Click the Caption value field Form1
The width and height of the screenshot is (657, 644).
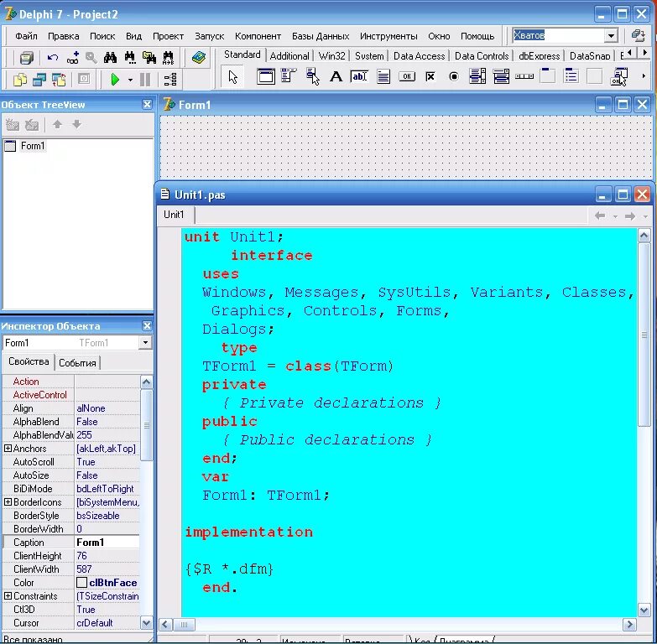pyautogui.click(x=107, y=543)
